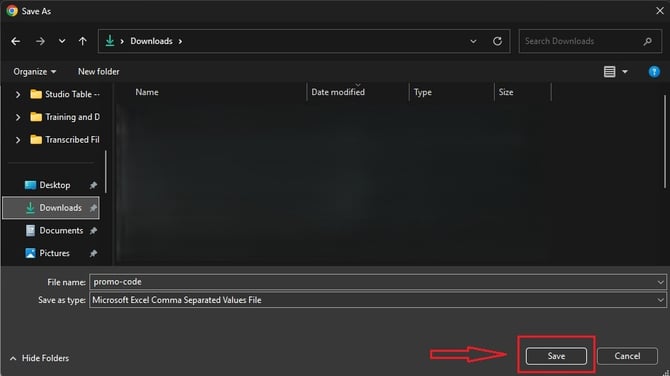Viewport: 670px width, 376px height.
Task: Click the Downloads breadcrumb in address bar
Action: (151, 41)
